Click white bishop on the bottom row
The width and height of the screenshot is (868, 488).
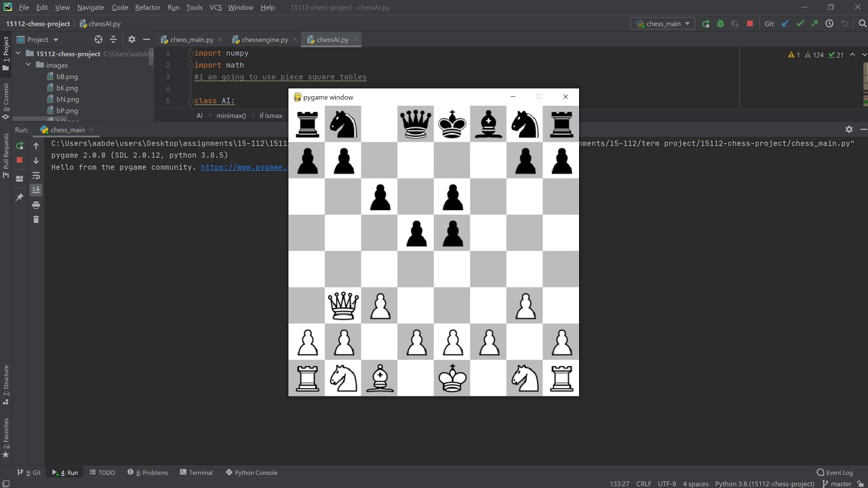click(380, 378)
